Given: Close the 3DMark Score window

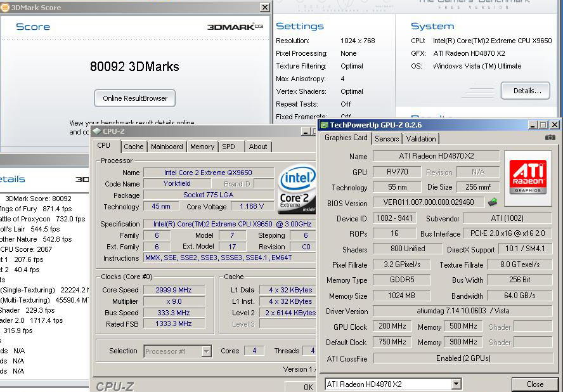Looking at the screenshot, I should pyautogui.click(x=264, y=8).
